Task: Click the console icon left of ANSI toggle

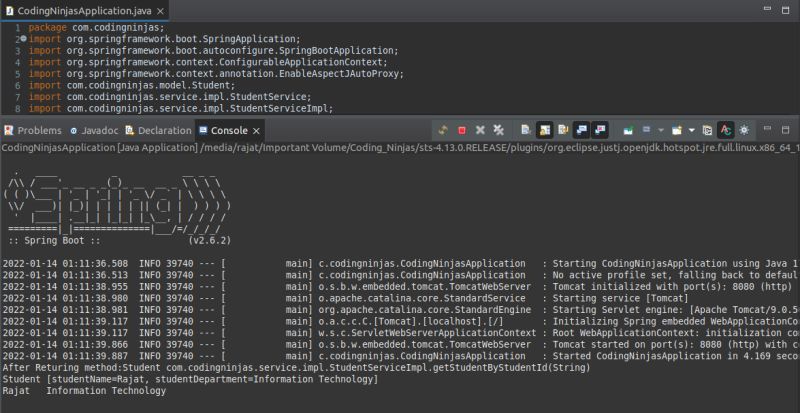Action: coord(707,130)
